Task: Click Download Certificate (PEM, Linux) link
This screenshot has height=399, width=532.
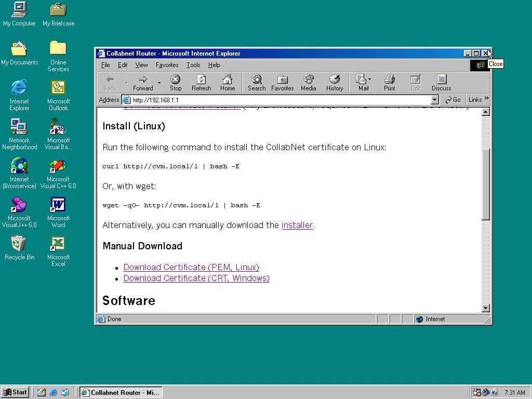Action: coord(191,268)
